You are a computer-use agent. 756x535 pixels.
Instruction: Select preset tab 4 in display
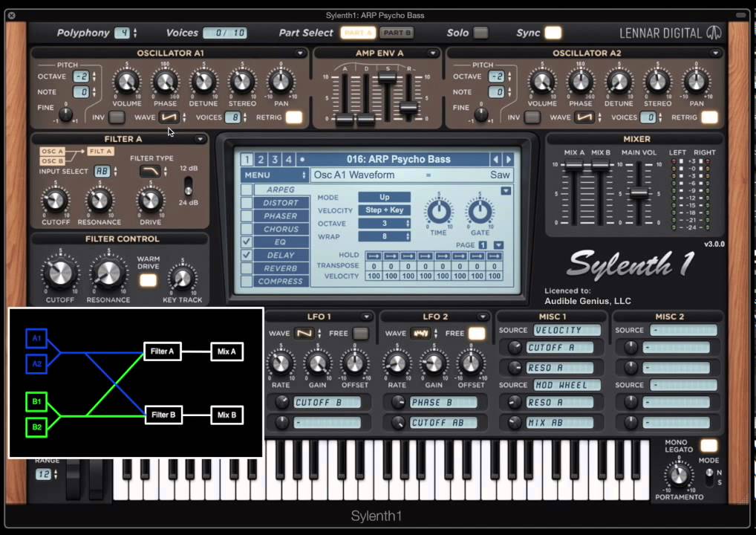(x=288, y=159)
